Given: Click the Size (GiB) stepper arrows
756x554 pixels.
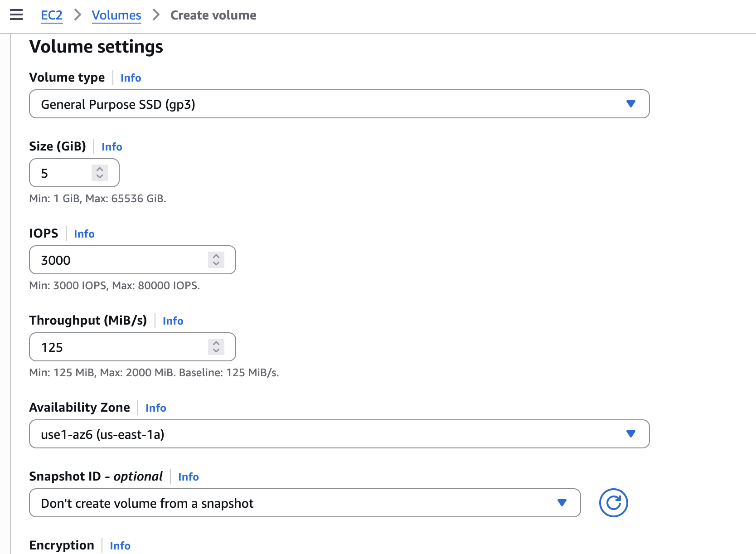Looking at the screenshot, I should (x=100, y=173).
